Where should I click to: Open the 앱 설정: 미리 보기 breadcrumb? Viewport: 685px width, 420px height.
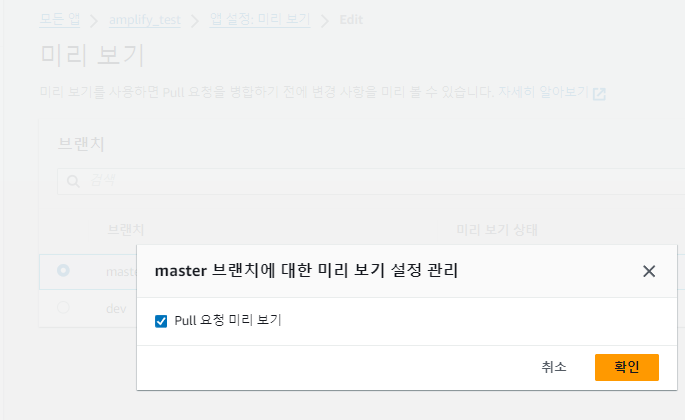[x=260, y=19]
